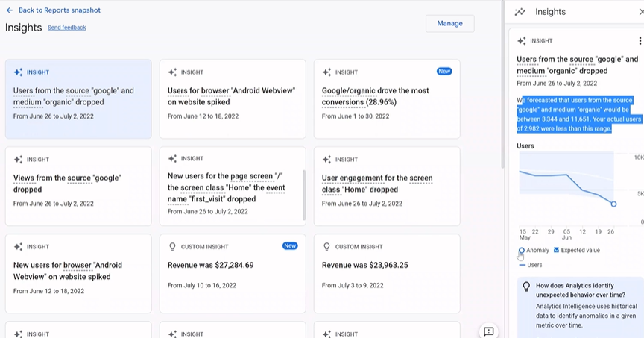This screenshot has height=338, width=644.
Task: Click sparkle icon on first_visit dropped card
Action: [172, 159]
